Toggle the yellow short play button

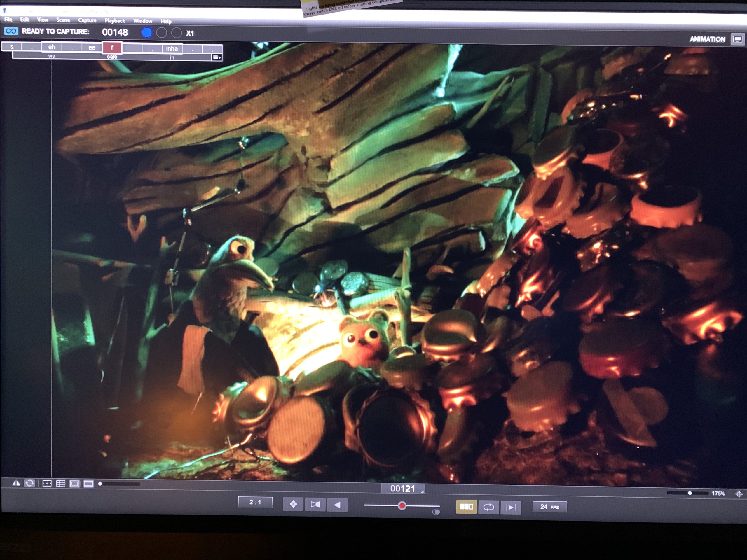tap(466, 507)
